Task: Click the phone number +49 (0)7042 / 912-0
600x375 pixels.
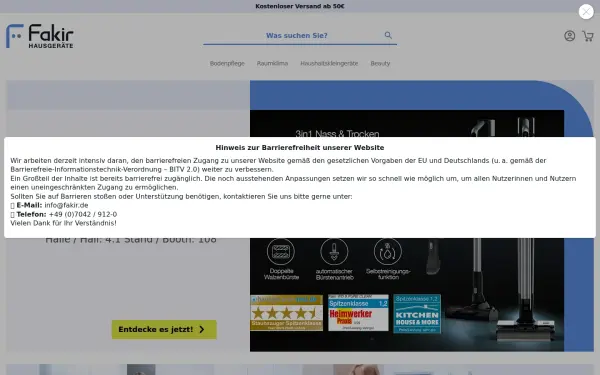Action: click(x=83, y=214)
